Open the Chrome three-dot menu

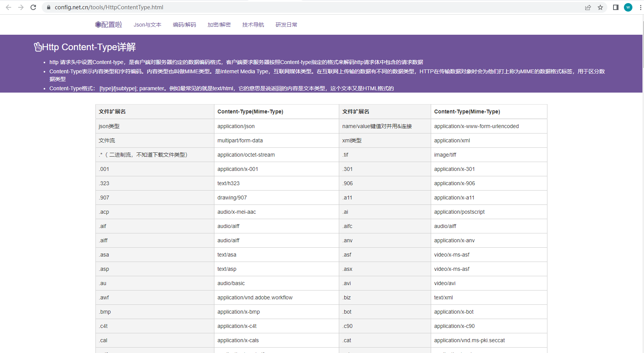(641, 7)
